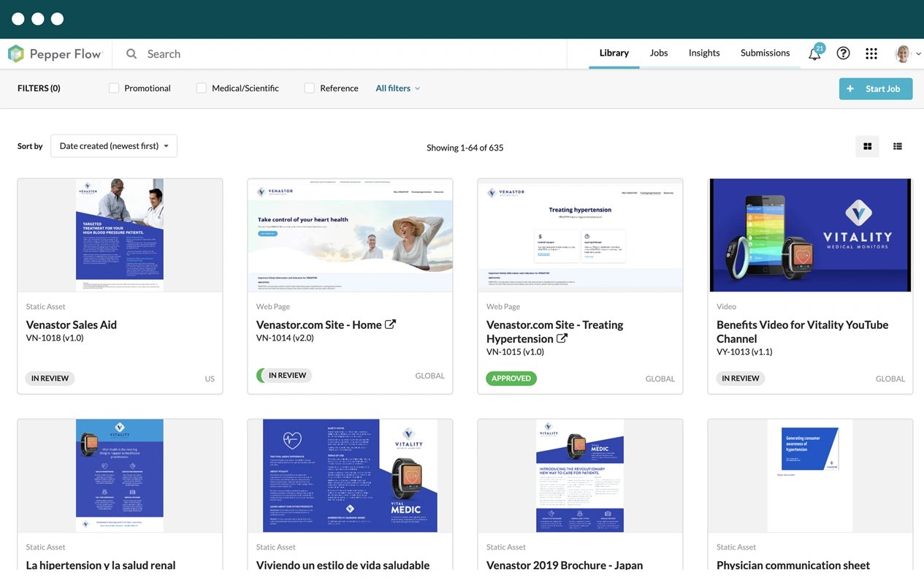Expand the All filters dropdown
This screenshot has width=924, height=586.
tap(397, 88)
